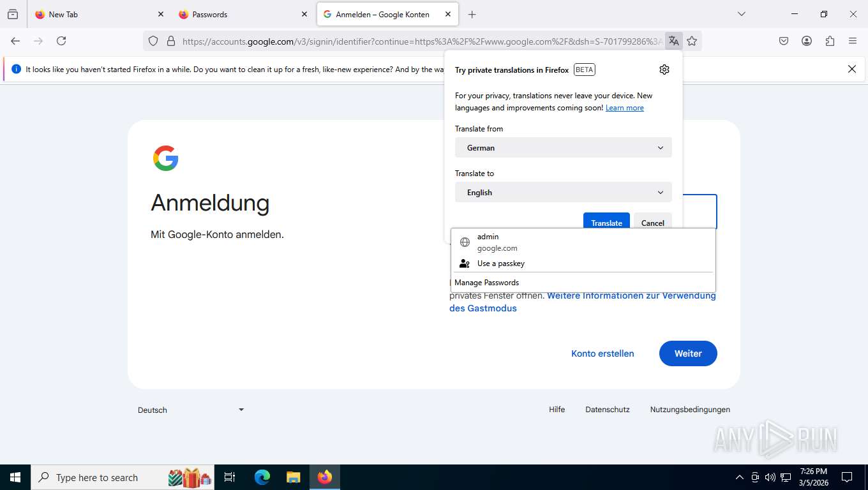The width and height of the screenshot is (868, 490).
Task: View site security lock icon
Action: tap(171, 41)
